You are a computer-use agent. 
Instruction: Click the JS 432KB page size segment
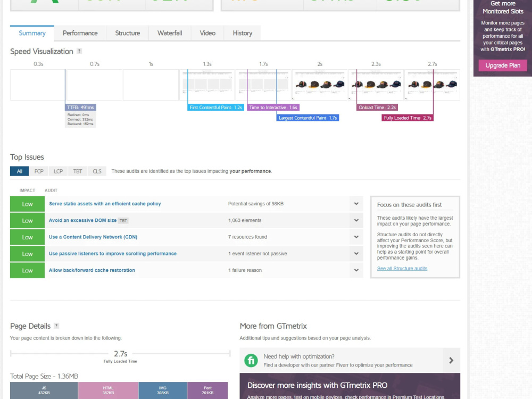[x=44, y=390]
